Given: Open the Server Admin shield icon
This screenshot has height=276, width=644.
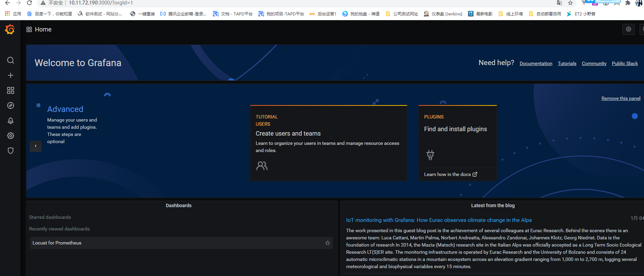Looking at the screenshot, I should point(11,151).
